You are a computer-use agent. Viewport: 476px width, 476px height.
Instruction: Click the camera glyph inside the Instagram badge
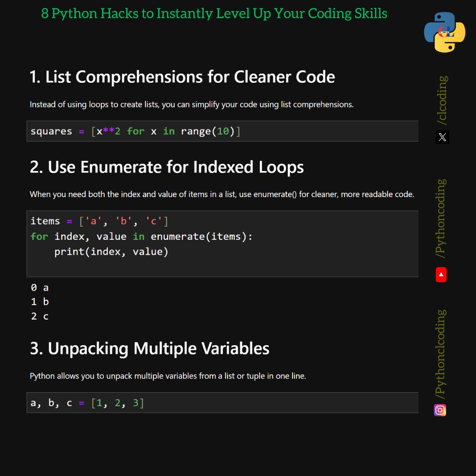[x=439, y=410]
